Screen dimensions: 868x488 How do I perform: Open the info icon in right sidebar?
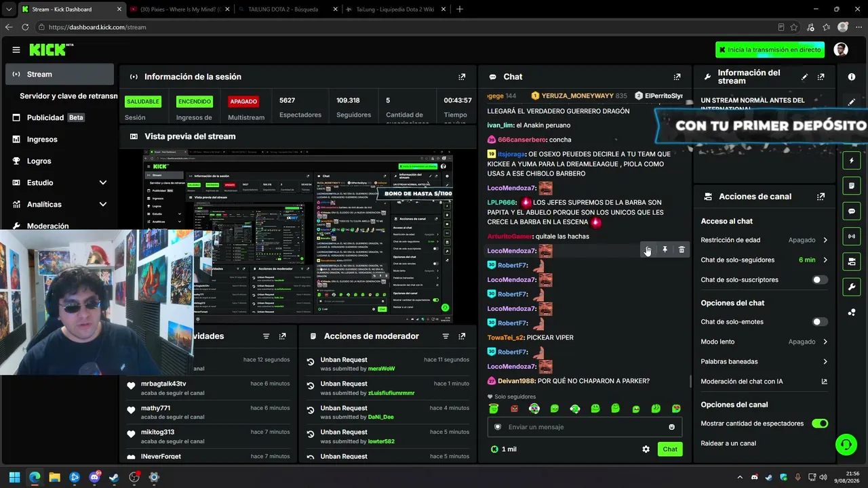pos(852,77)
